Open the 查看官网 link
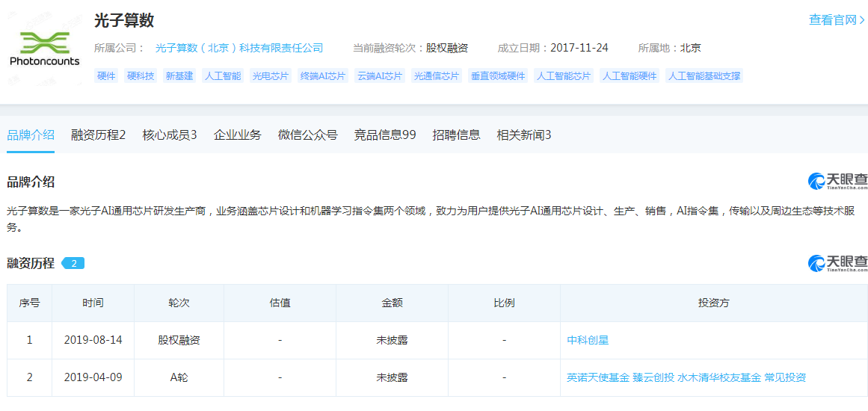The width and height of the screenshot is (868, 411). [837, 20]
